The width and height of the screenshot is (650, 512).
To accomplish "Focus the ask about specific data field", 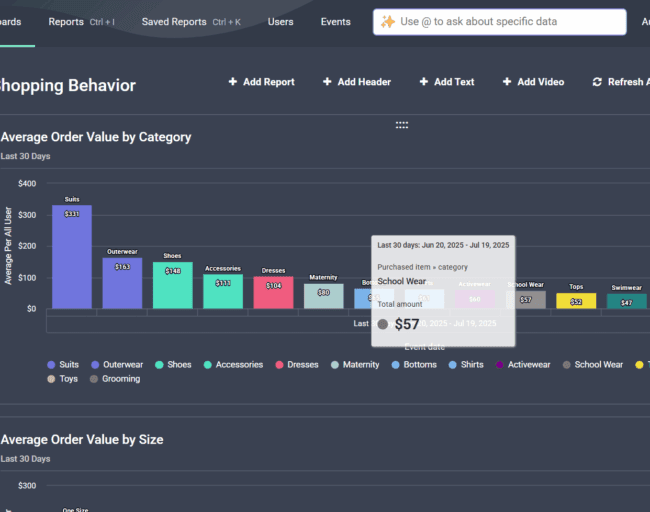I will [x=500, y=22].
